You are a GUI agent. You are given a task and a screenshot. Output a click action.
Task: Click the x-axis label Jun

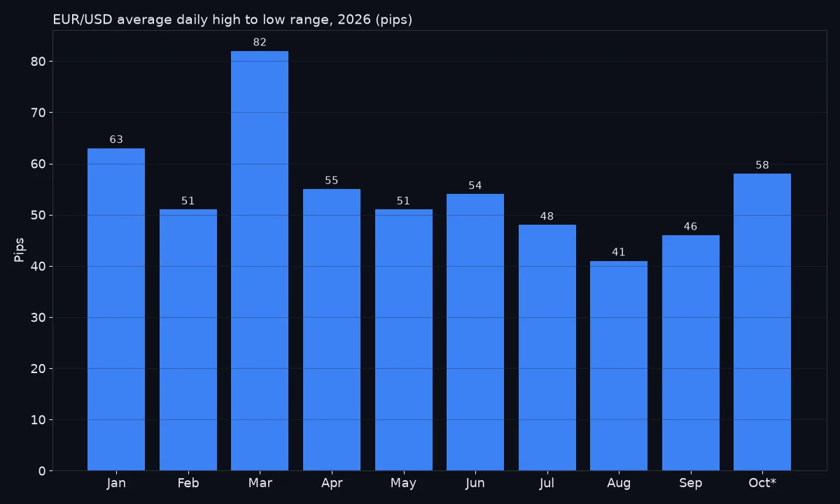point(475,483)
